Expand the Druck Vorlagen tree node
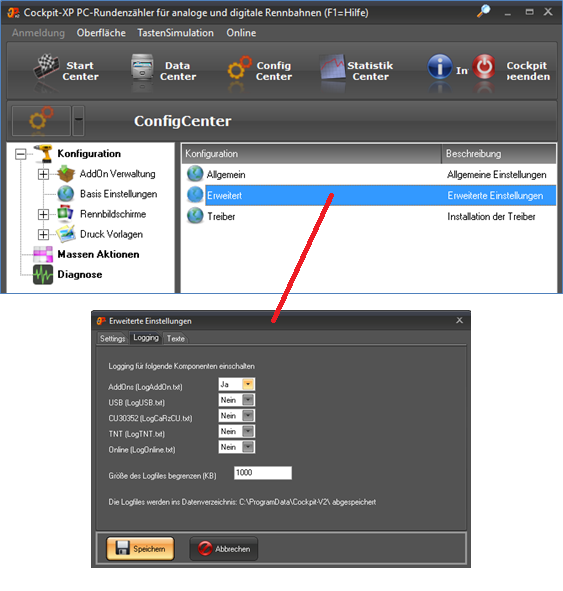 43,234
